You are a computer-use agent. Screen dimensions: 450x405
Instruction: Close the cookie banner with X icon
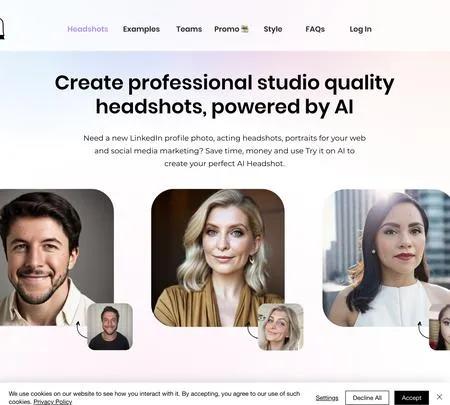coord(439,397)
